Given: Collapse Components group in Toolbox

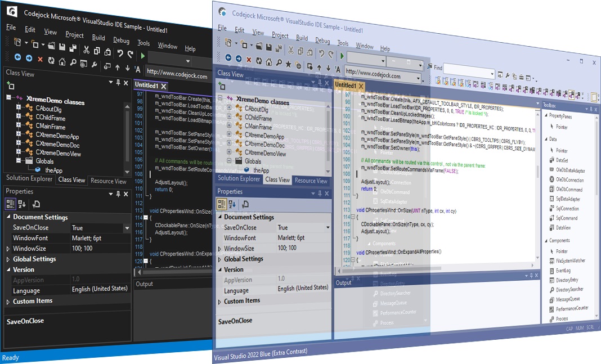Looking at the screenshot, I should 546,241.
